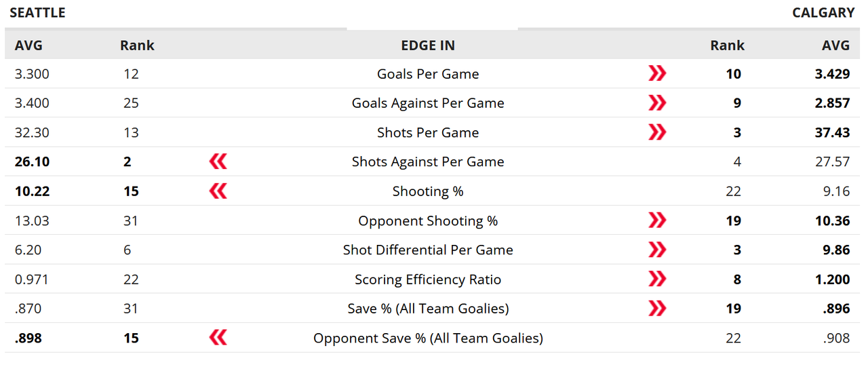Click Calgary's edge arrows on Opponent Shooting % row

(657, 220)
